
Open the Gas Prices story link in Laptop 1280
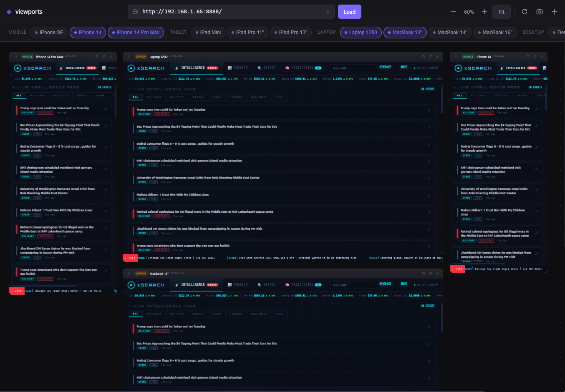(x=429, y=128)
